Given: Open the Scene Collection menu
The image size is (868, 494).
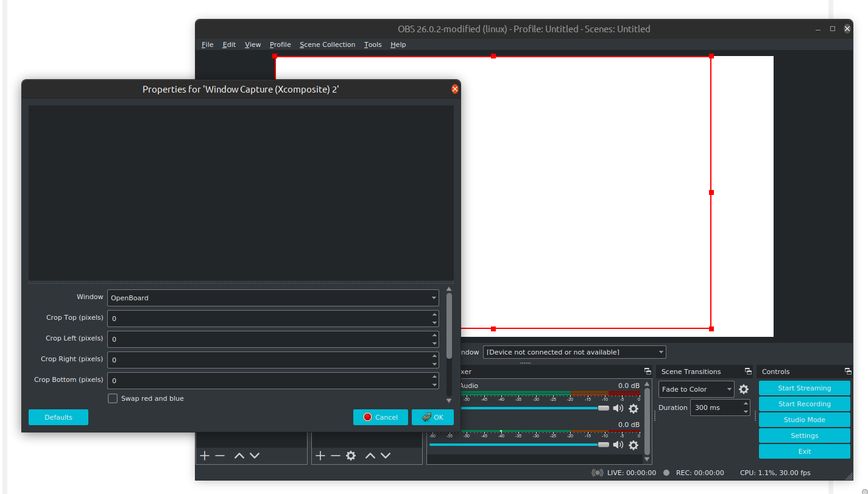Looking at the screenshot, I should point(327,44).
